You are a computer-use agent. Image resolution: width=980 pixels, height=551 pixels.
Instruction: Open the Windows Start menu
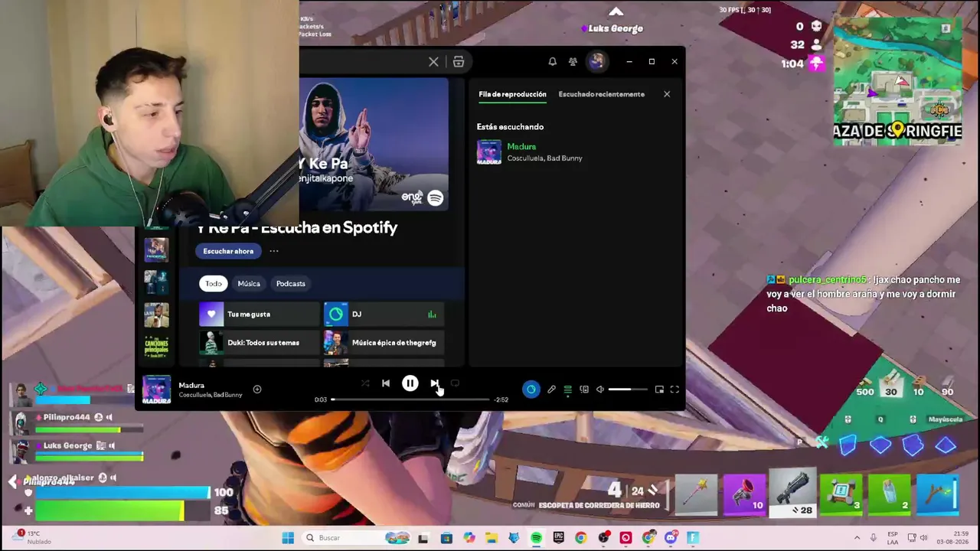pos(288,538)
